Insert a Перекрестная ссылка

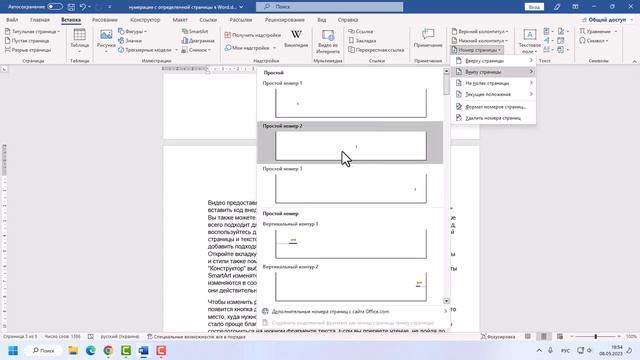pos(376,50)
